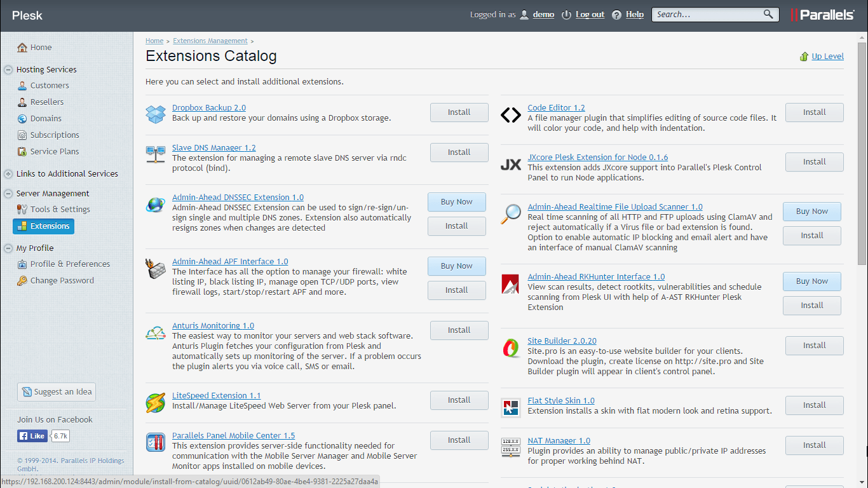Open Tools & Settings in sidebar
868x488 pixels.
(60, 210)
